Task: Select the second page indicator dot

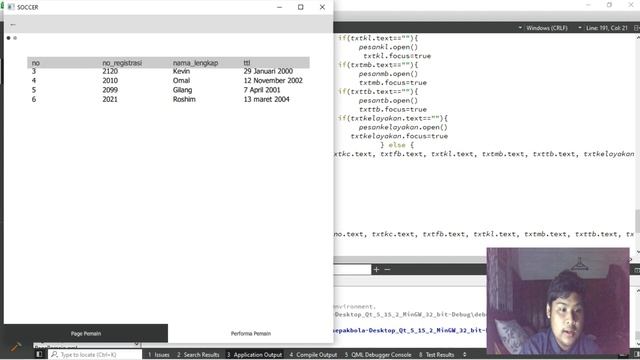Action: tap(15, 38)
